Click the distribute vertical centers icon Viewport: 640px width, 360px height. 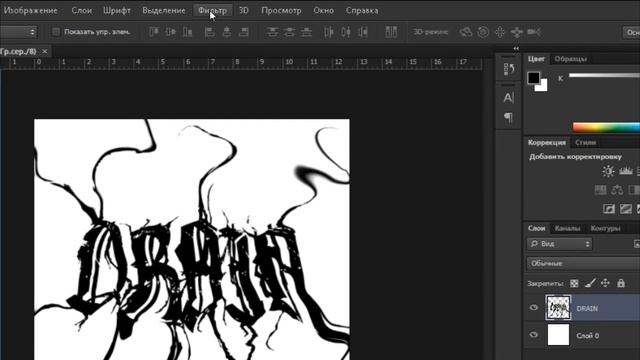289,32
